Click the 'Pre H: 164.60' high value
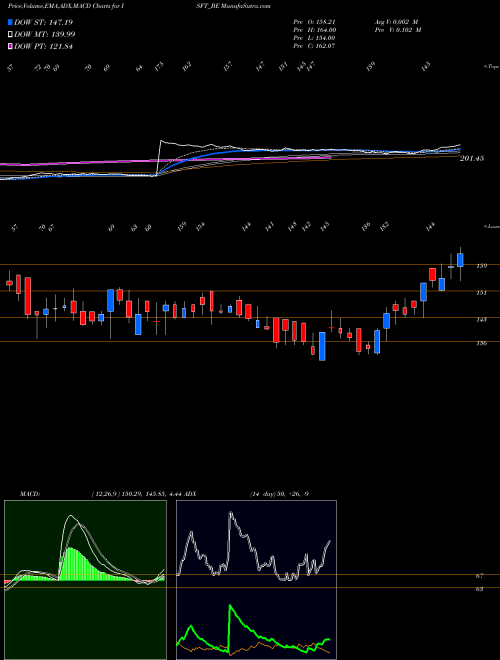 (314, 30)
